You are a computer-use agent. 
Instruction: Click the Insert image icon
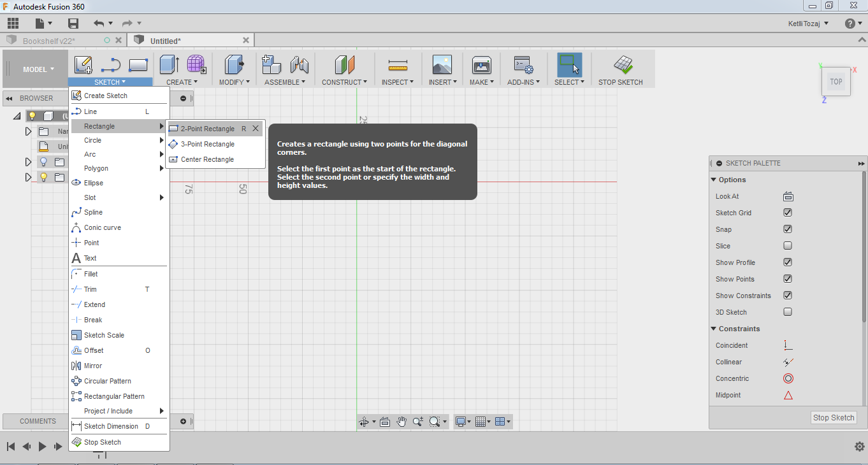442,64
